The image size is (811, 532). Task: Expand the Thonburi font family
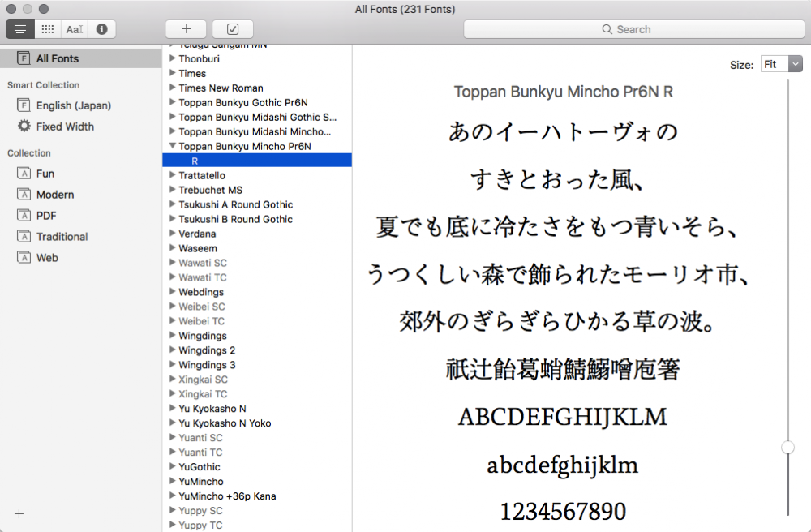click(173, 58)
